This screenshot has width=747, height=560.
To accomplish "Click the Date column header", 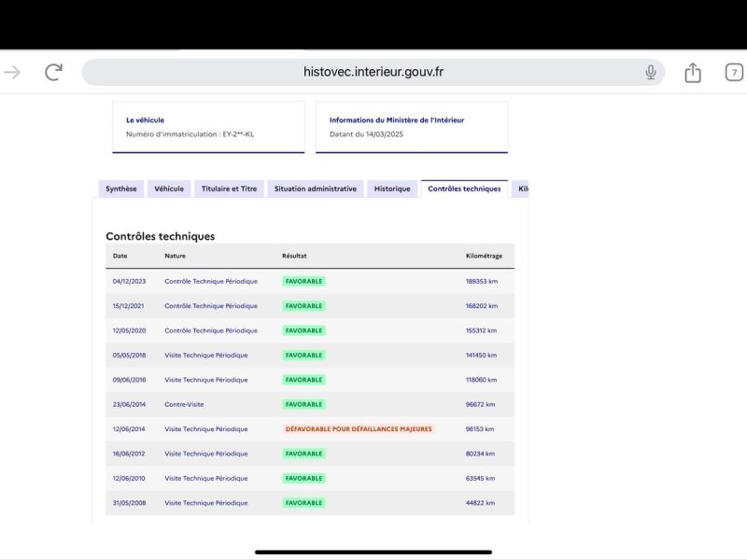I will tap(120, 256).
